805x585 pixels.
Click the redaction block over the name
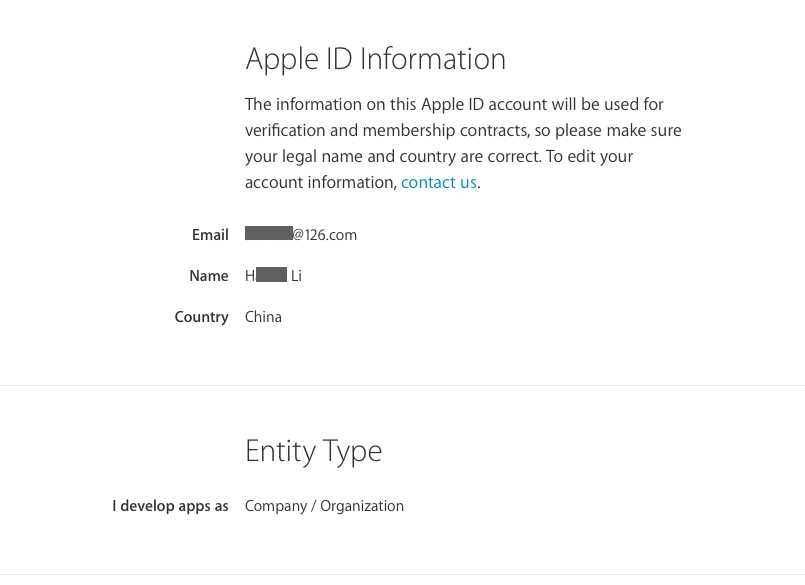(x=271, y=274)
